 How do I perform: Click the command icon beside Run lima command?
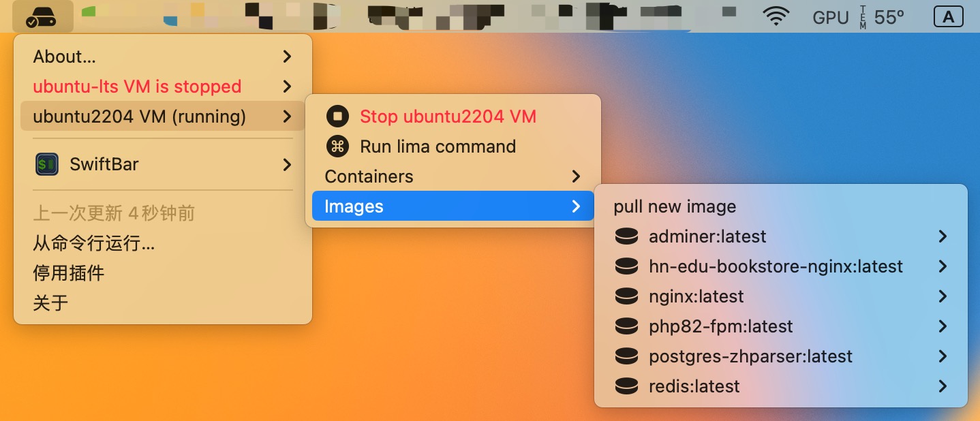[x=337, y=146]
